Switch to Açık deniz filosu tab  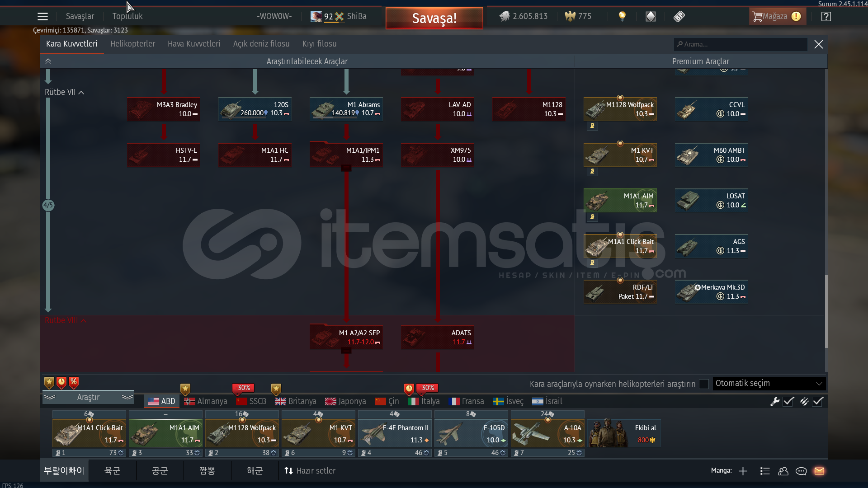[261, 44]
